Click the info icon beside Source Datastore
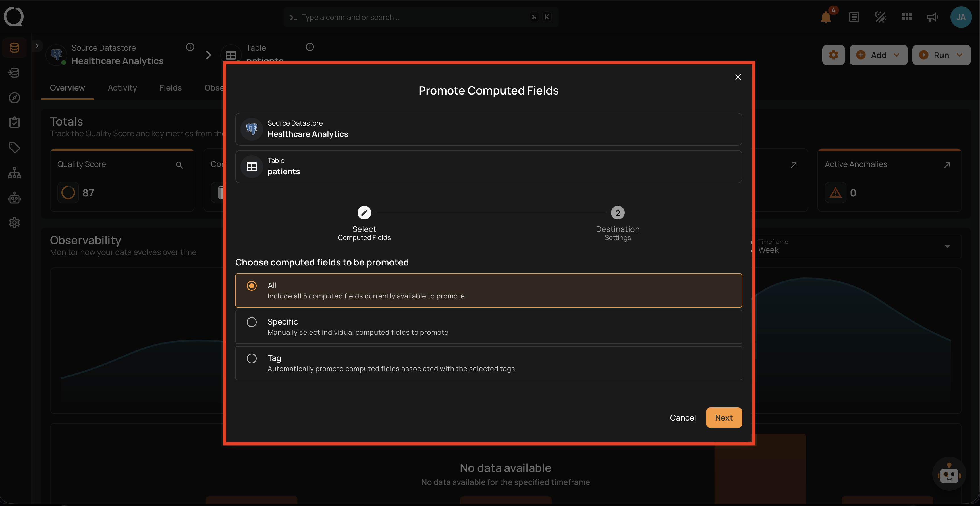 pos(190,47)
